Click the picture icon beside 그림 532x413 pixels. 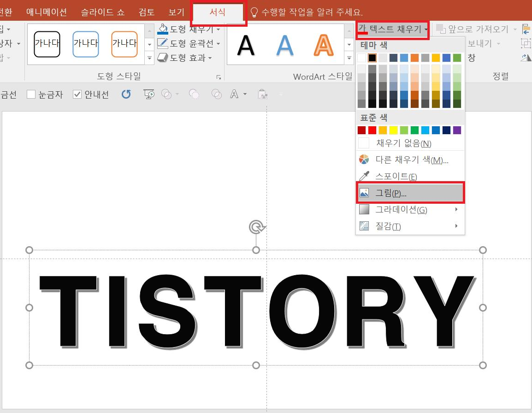click(364, 193)
